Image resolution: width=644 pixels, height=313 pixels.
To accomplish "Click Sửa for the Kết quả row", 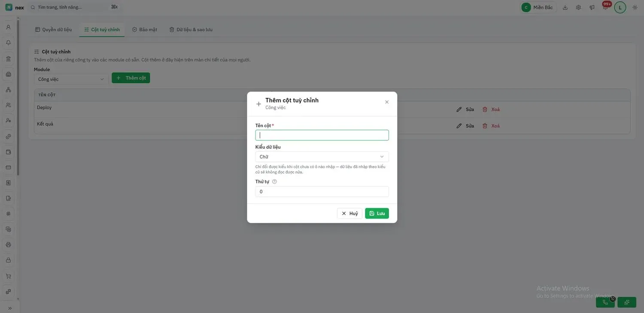I will point(465,126).
